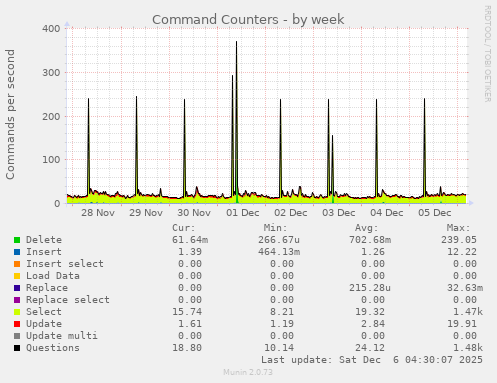Click the 'Delete' legend label

pyautogui.click(x=44, y=240)
